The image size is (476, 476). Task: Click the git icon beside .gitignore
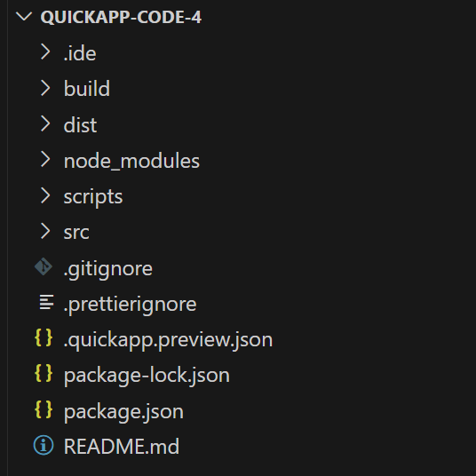(44, 266)
